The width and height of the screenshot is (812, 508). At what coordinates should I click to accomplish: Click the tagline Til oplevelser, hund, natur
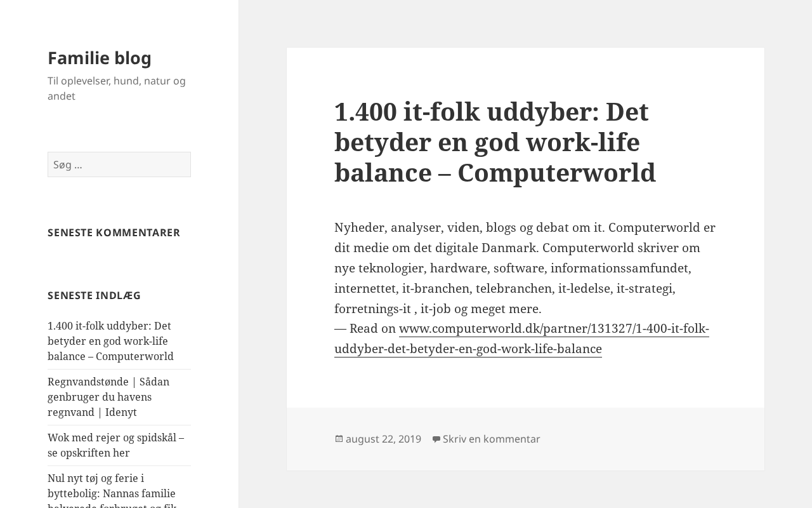[117, 88]
